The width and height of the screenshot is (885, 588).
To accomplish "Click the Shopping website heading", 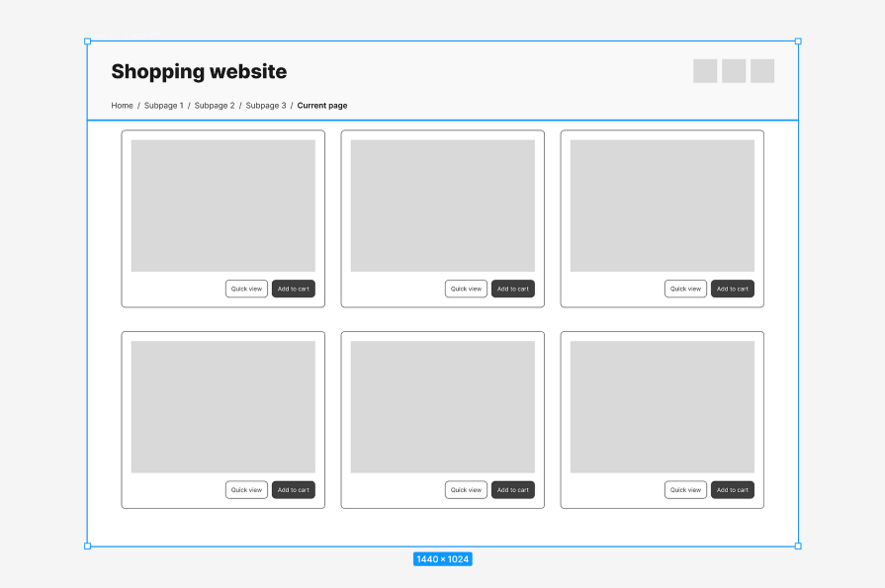I will (198, 71).
